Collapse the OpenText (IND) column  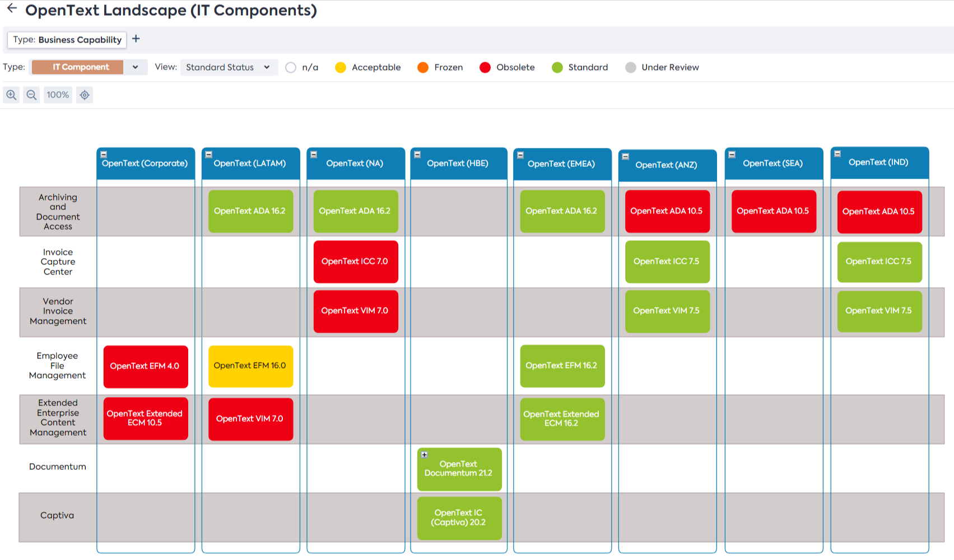click(x=837, y=153)
